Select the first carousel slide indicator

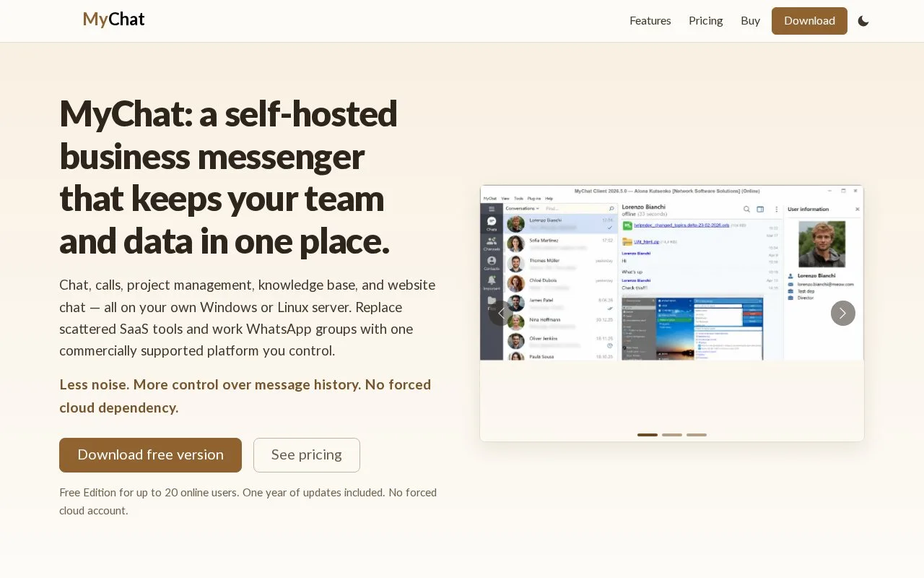pyautogui.click(x=648, y=435)
